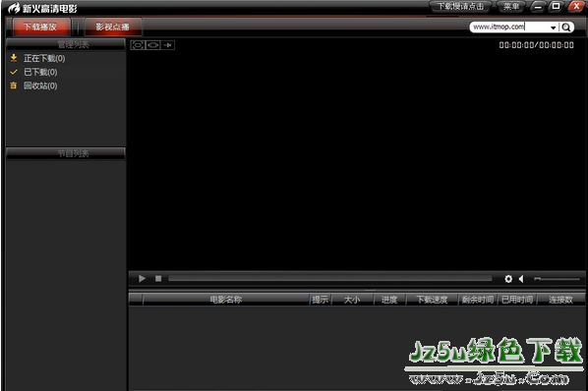Maximize the 新火高清电影 window
This screenshot has width=588, height=391.
(x=557, y=6)
